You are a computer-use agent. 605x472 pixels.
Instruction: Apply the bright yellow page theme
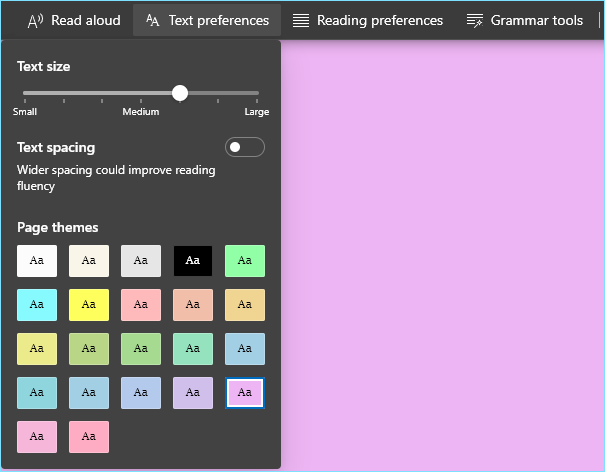[89, 305]
